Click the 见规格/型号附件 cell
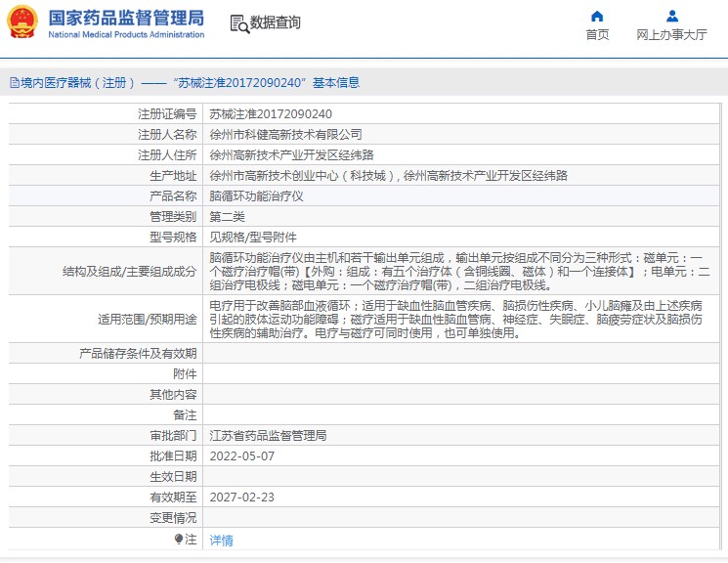 pos(252,237)
